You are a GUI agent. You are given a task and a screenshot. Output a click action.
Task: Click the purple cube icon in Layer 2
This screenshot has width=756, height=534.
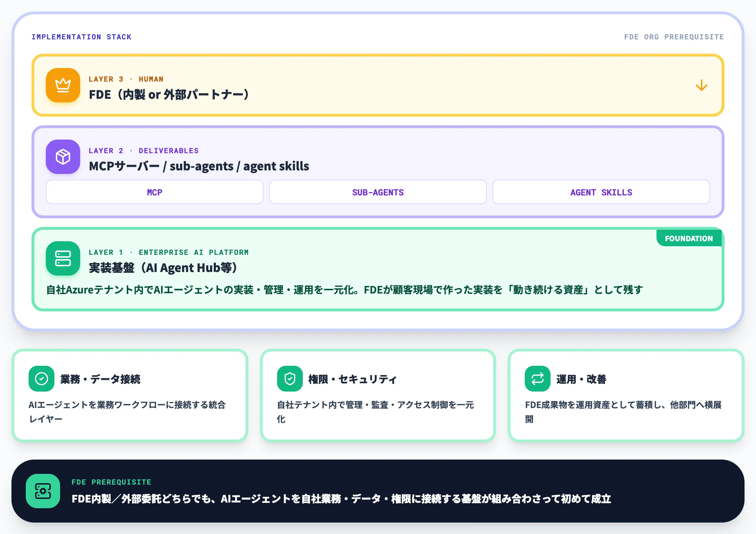pos(63,157)
